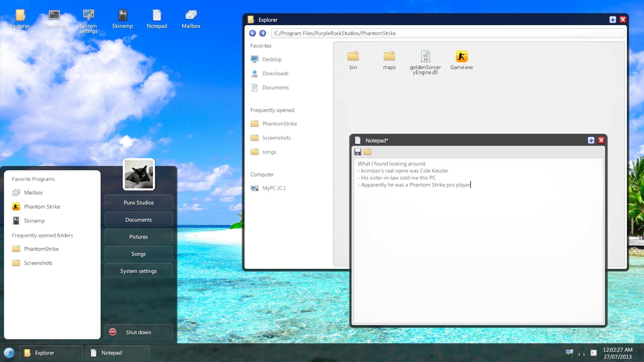Save the file using Notepad's floppy disk icon
The image size is (644, 362).
[x=358, y=152]
